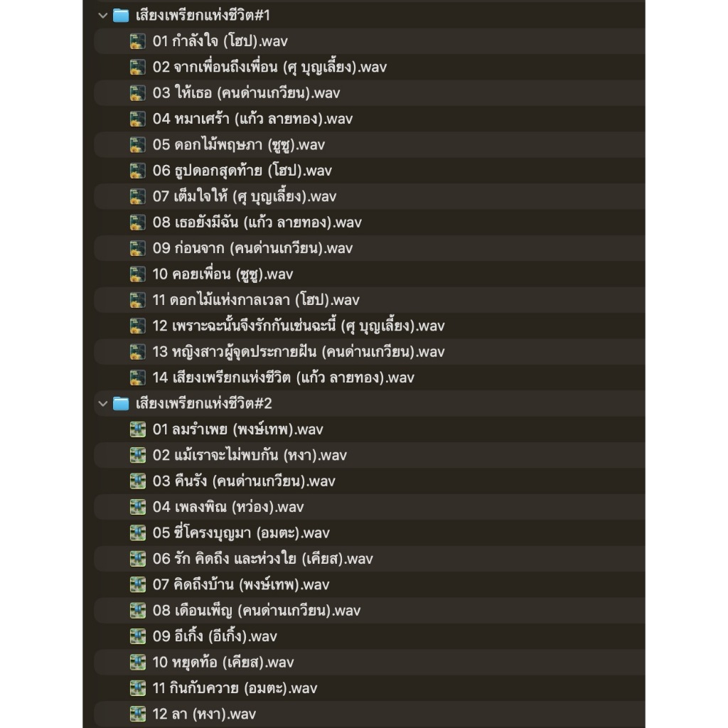Click the icon beside 02 แม้เราจะไม่พบกัน
Viewport: 728px width, 728px height.
pos(137,456)
